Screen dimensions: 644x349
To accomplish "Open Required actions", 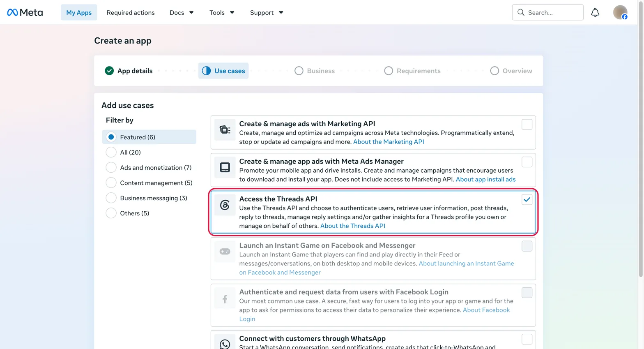I will coord(131,12).
